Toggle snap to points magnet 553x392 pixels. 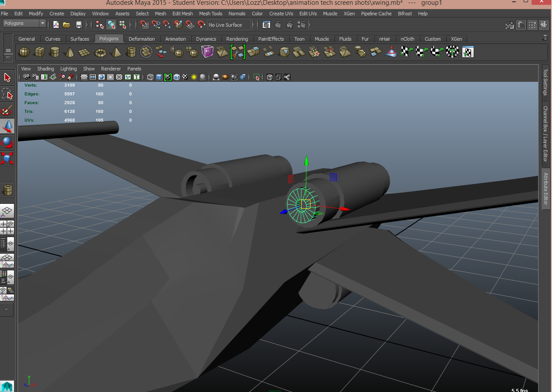167,24
